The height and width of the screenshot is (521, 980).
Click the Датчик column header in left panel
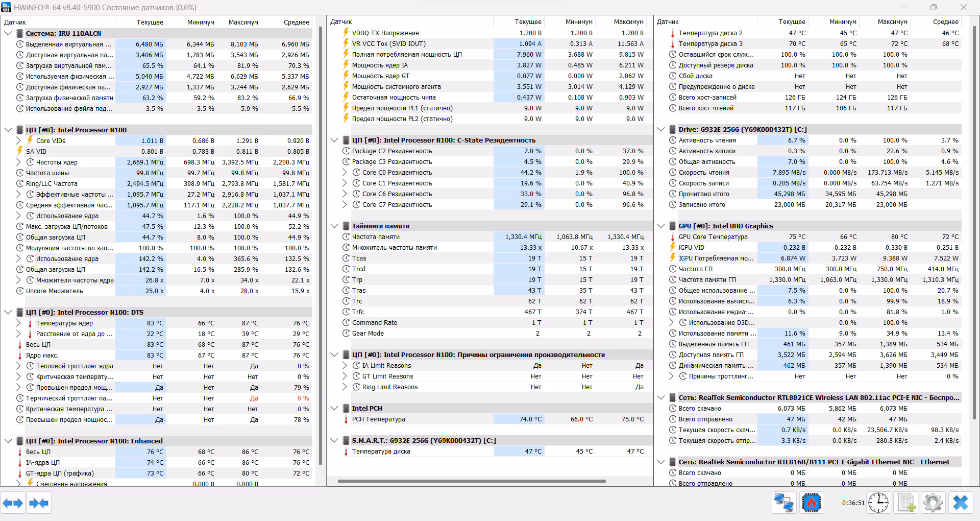click(x=15, y=22)
